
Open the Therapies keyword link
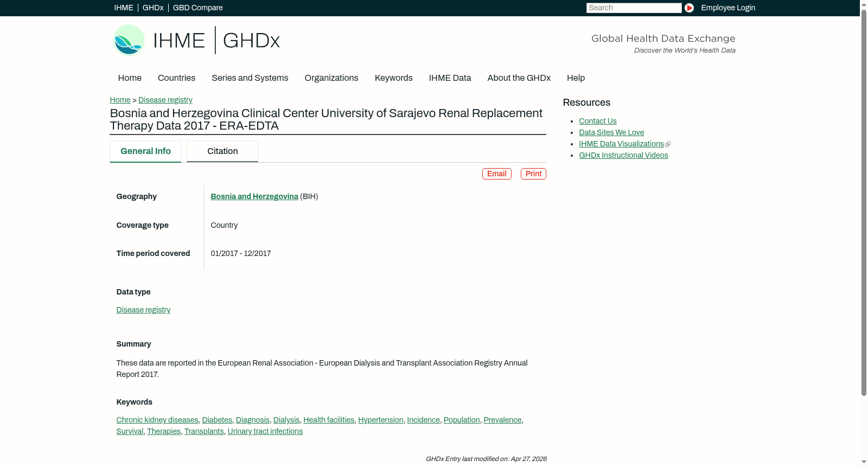[164, 432]
